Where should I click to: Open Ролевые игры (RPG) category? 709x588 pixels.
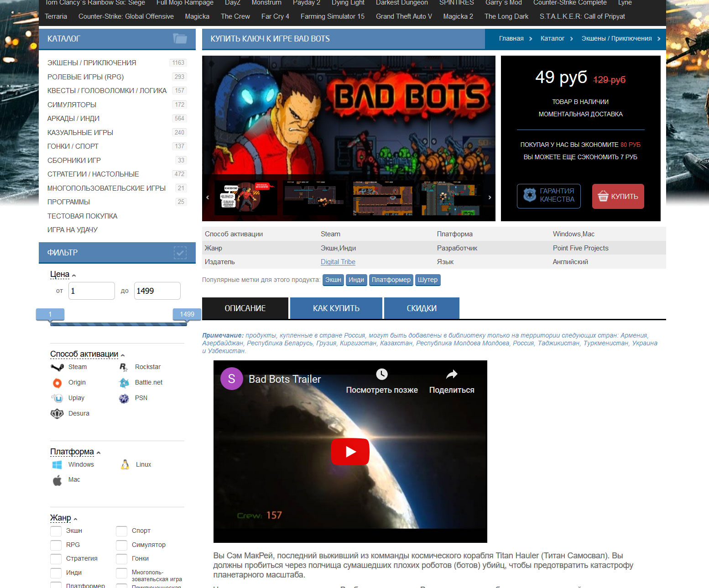pos(86,77)
